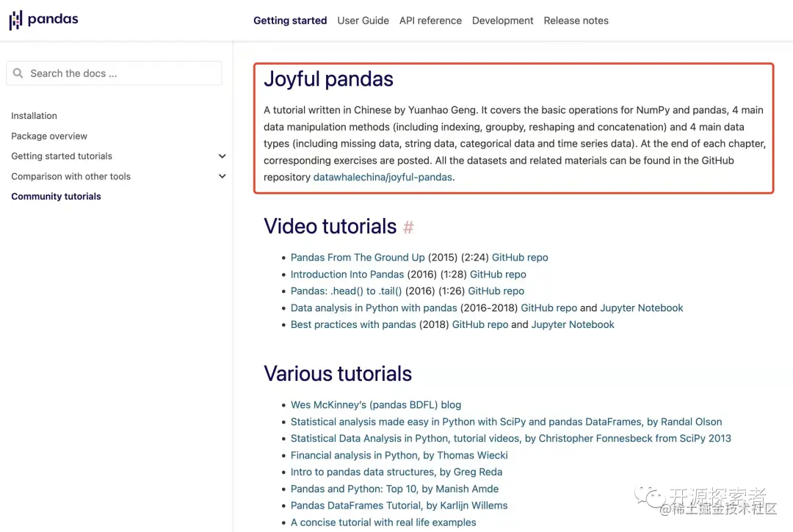Image resolution: width=793 pixels, height=532 pixels.
Task: Open Pandas DataFrames Tutorial by Karlijn Willems
Action: tap(399, 506)
